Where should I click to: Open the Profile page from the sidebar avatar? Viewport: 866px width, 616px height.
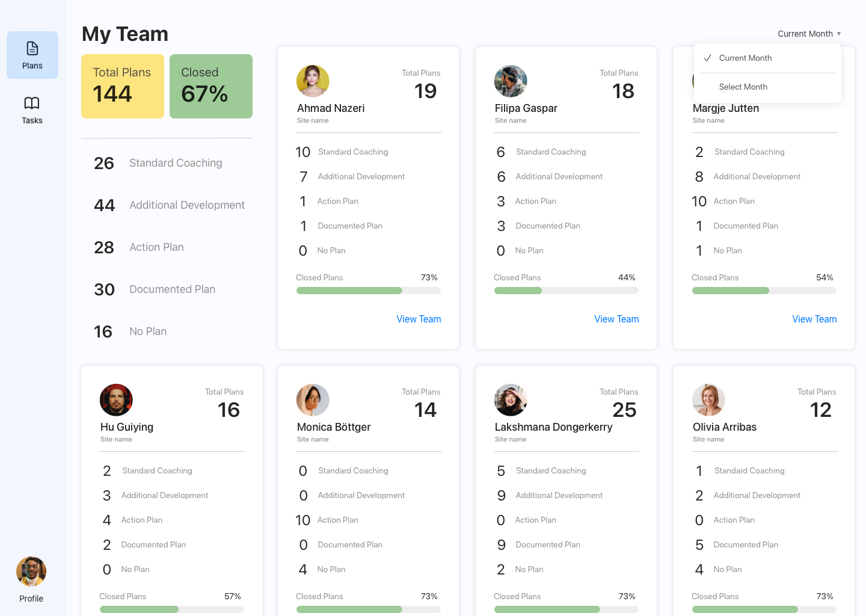point(31,571)
